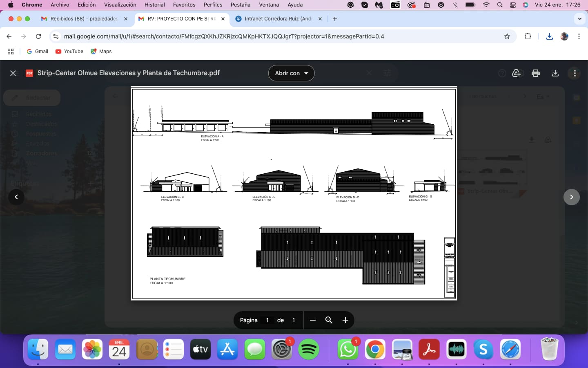The width and height of the screenshot is (588, 368).
Task: Bookmark this page with star icon
Action: (x=507, y=36)
